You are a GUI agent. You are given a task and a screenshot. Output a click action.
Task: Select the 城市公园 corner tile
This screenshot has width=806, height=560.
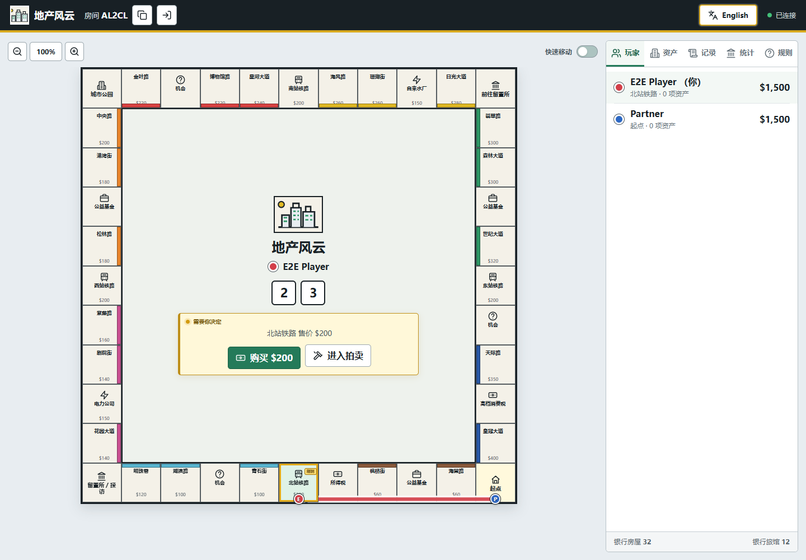(x=102, y=88)
